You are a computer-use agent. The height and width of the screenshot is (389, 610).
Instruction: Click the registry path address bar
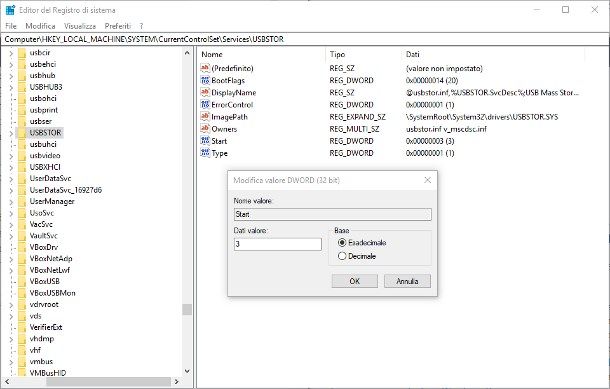point(305,39)
